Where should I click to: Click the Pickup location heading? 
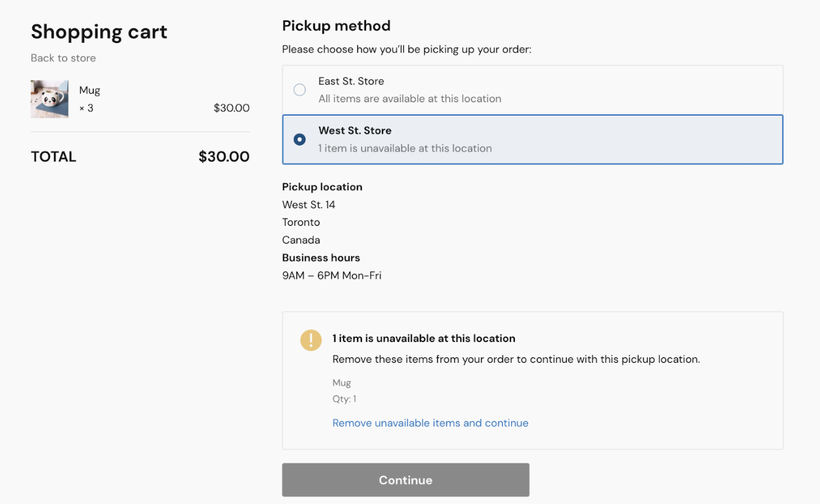pos(322,187)
